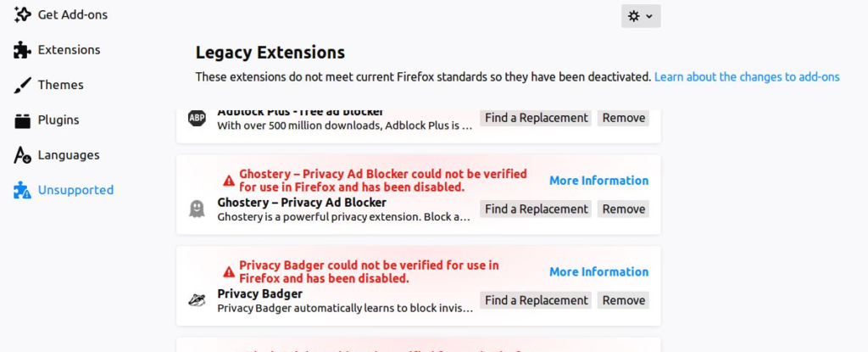The width and height of the screenshot is (868, 352).
Task: Open More Information for Ghostery
Action: [x=598, y=181]
